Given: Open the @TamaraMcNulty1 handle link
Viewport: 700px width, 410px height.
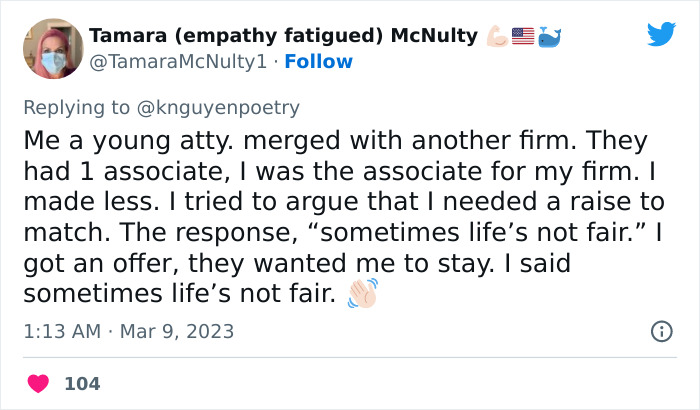Looking at the screenshot, I should click(x=178, y=62).
